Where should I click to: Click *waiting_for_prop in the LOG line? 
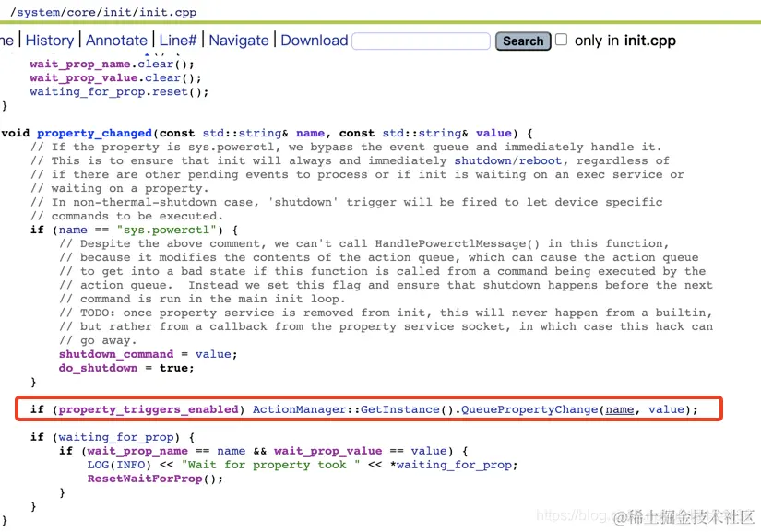pos(450,465)
